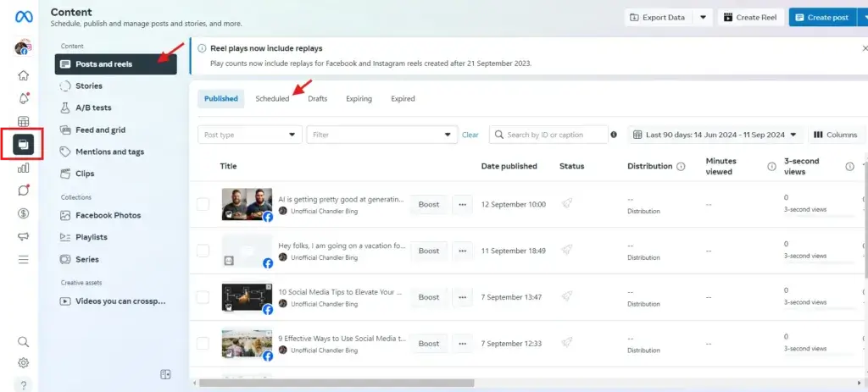This screenshot has width=868, height=392.
Task: Click the Clear filters link
Action: coord(470,135)
